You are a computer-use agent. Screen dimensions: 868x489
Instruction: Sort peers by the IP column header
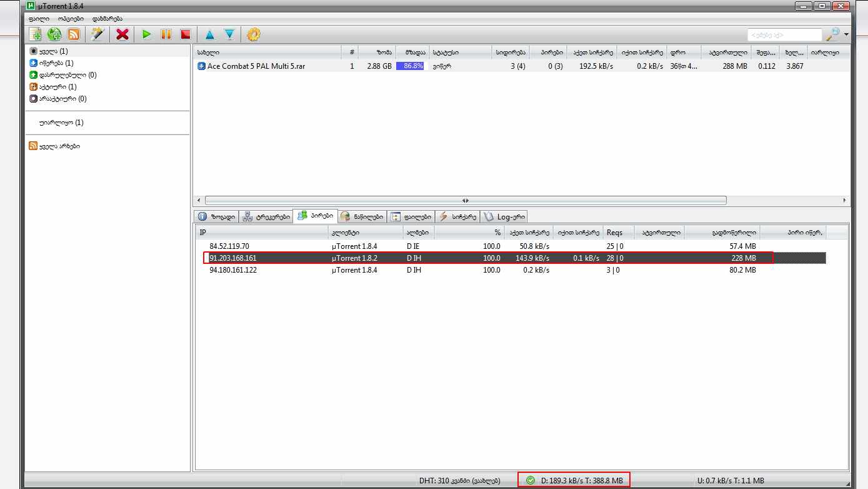262,233
